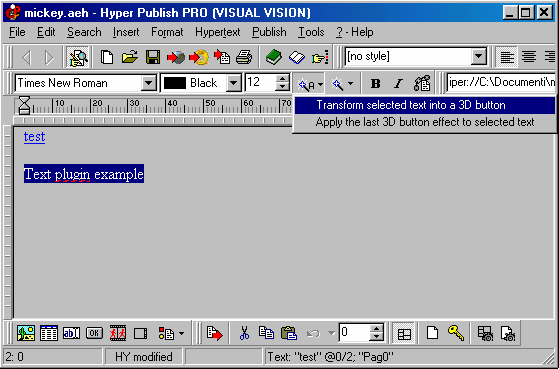Click the hyperlink address field
The image size is (559, 369).
501,83
